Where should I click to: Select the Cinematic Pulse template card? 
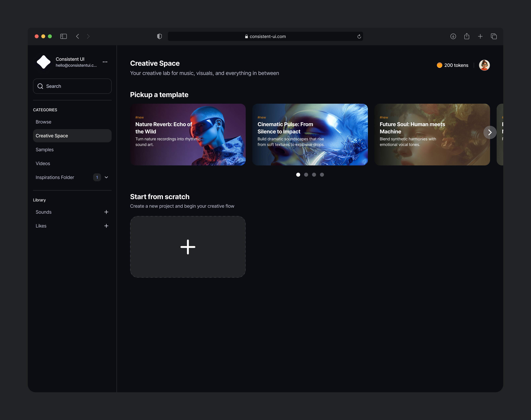point(310,135)
